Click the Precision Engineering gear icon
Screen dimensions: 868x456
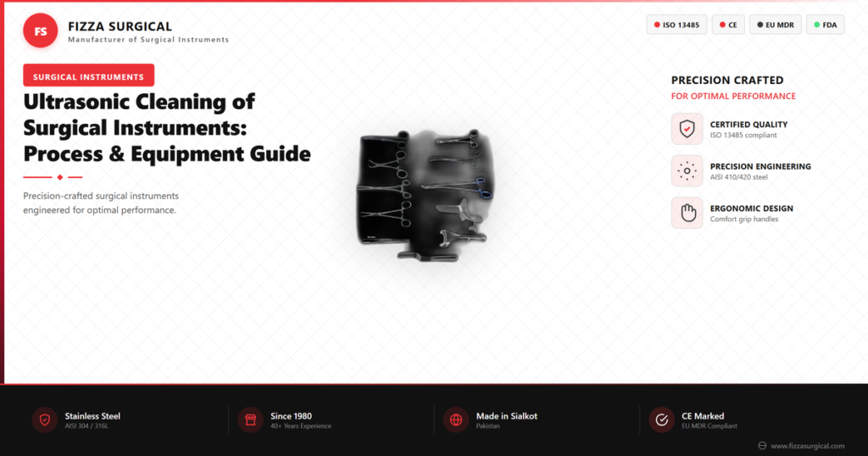point(687,171)
